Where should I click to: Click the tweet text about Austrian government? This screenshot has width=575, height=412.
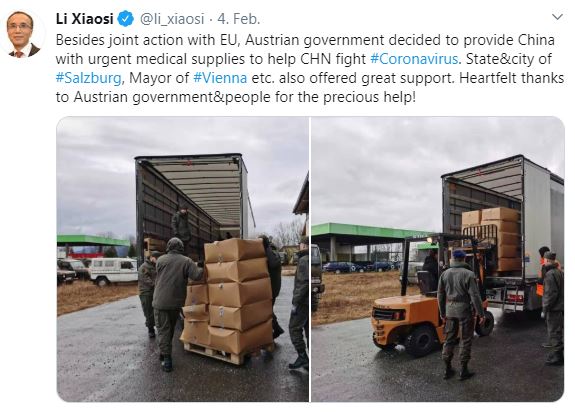(x=310, y=69)
